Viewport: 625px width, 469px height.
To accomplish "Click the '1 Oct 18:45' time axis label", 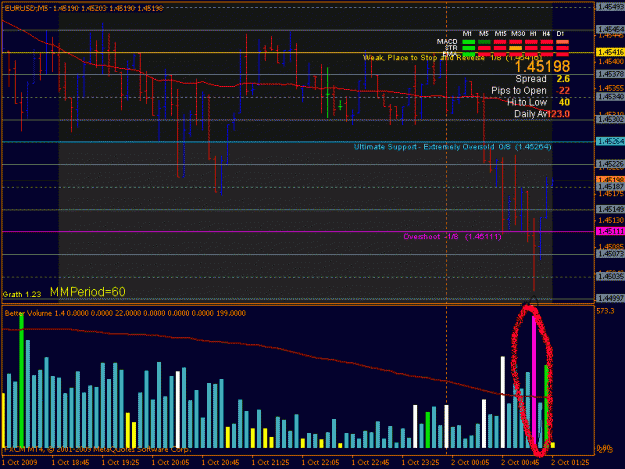I will tap(71, 463).
